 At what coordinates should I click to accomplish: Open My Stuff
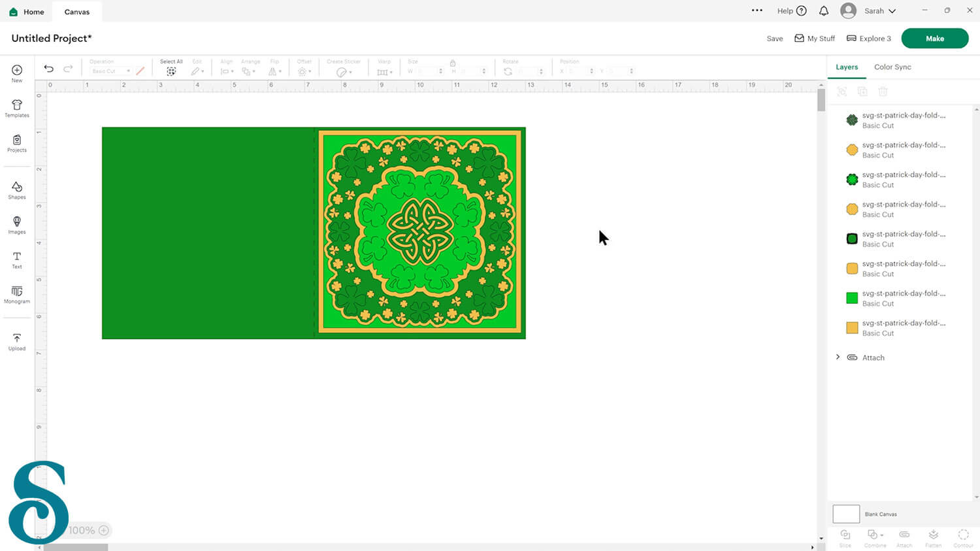[x=815, y=39]
